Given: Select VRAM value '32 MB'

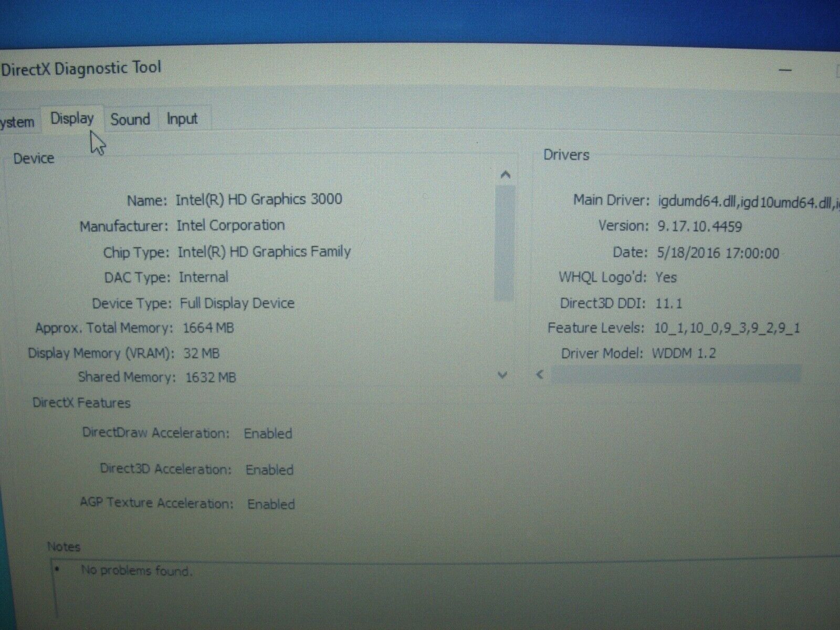Looking at the screenshot, I should click(x=202, y=353).
